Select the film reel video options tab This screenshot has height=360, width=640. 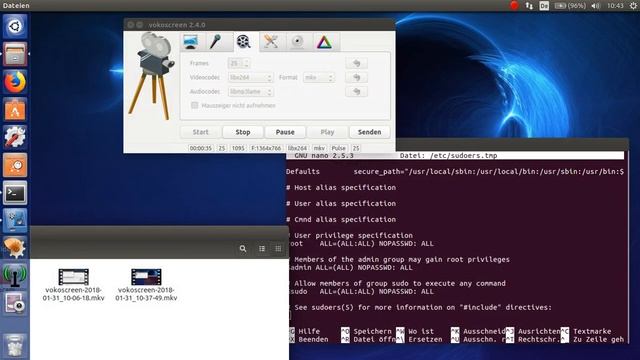coord(244,42)
